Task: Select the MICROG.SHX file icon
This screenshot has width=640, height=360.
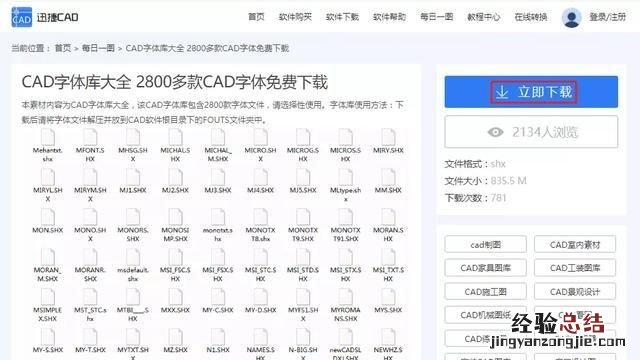Action: [303, 137]
